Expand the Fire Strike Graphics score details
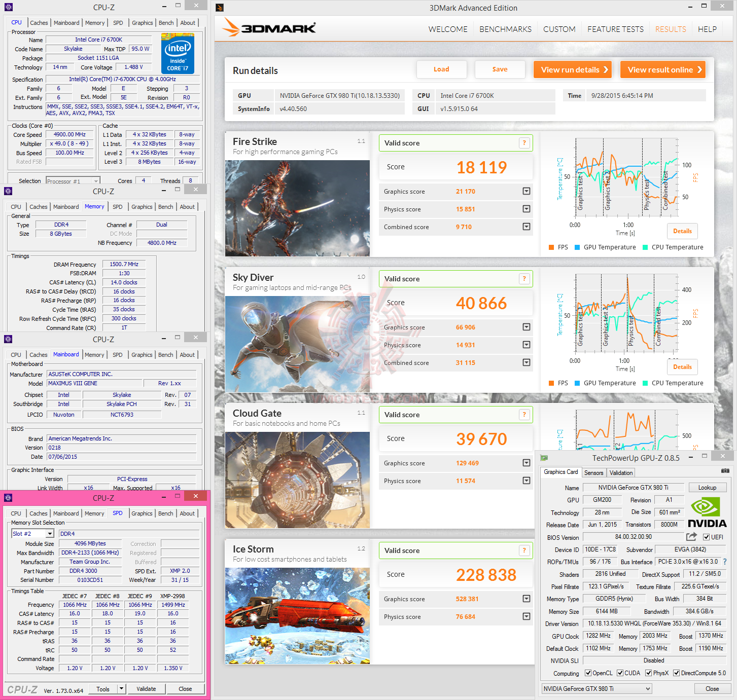Screen dimensions: 737x700 527,191
